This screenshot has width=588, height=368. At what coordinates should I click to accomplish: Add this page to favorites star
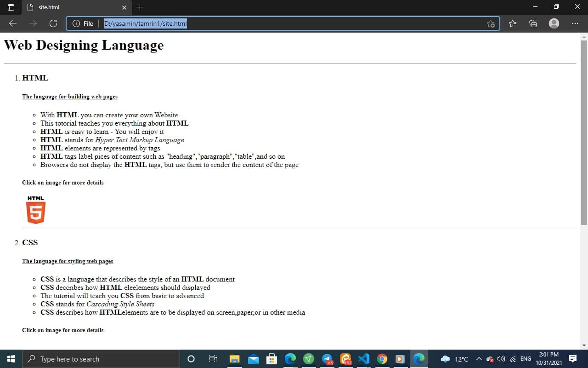click(491, 23)
